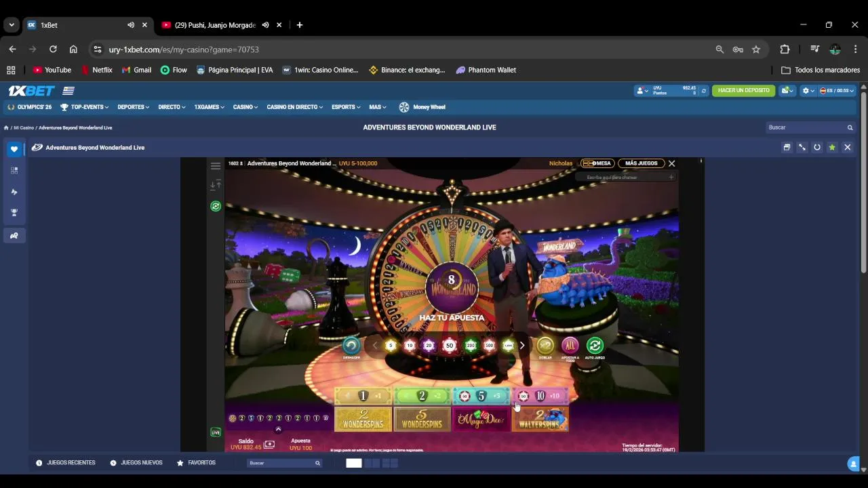Click left sidebar heart favorites icon
868x488 pixels.
tap(14, 149)
